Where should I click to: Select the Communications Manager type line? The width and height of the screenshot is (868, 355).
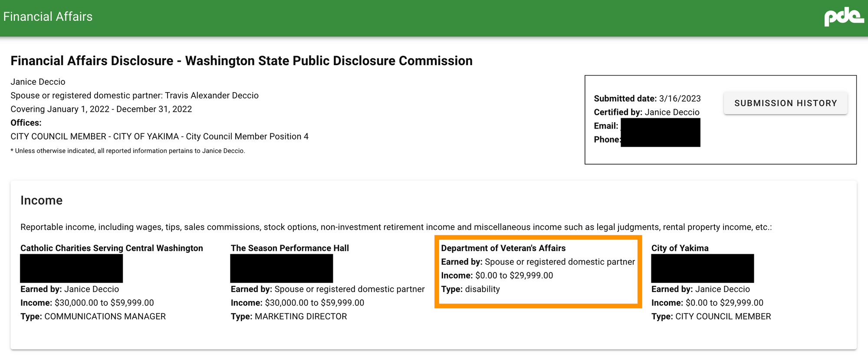(93, 316)
